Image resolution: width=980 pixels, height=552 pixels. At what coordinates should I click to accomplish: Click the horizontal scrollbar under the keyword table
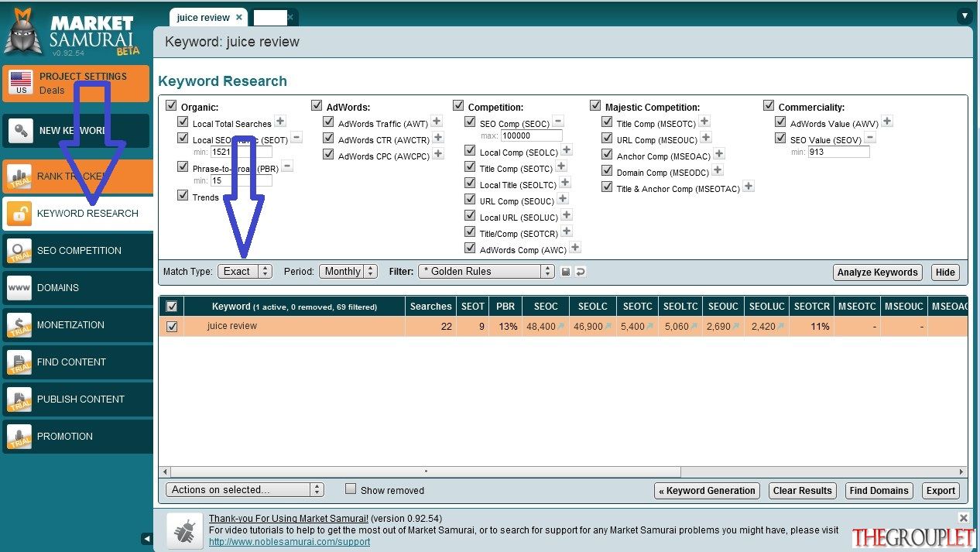click(x=563, y=471)
